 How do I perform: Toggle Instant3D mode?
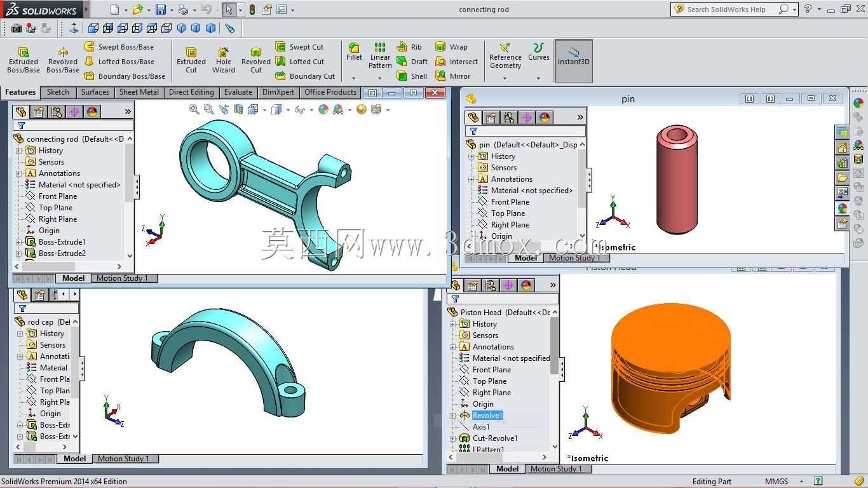[574, 61]
